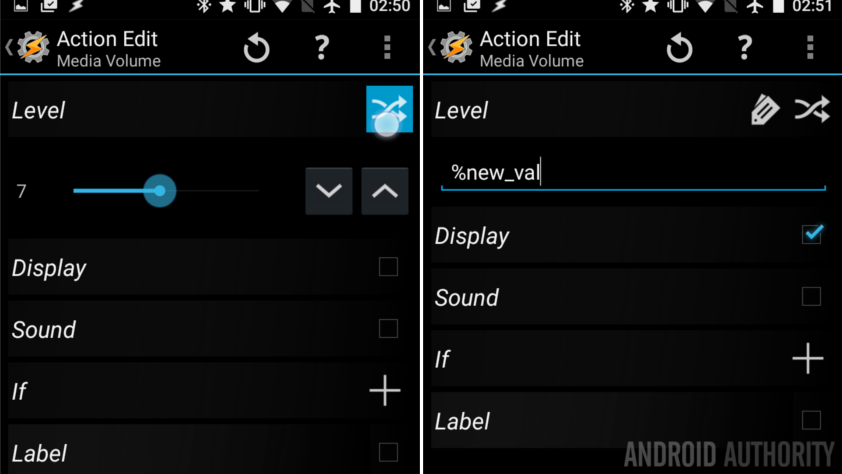Expand the If condition plus on right screen
842x474 pixels.
coord(808,358)
